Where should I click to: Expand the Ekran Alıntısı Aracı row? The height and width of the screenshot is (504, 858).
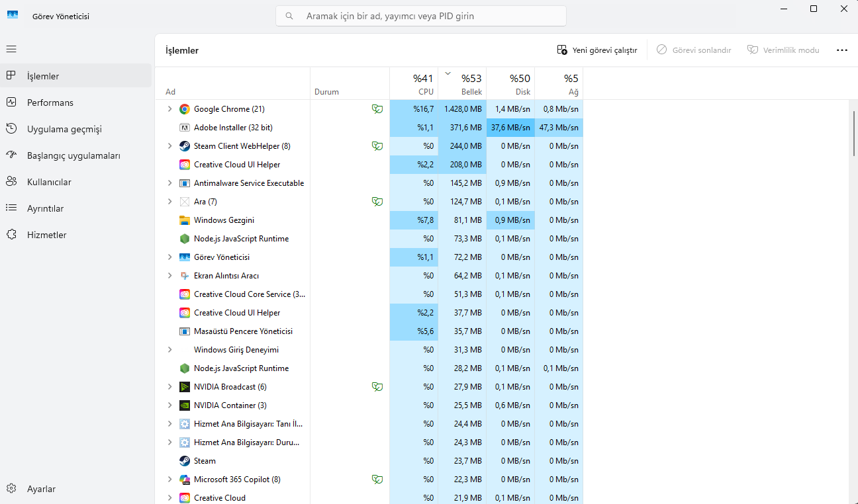169,276
